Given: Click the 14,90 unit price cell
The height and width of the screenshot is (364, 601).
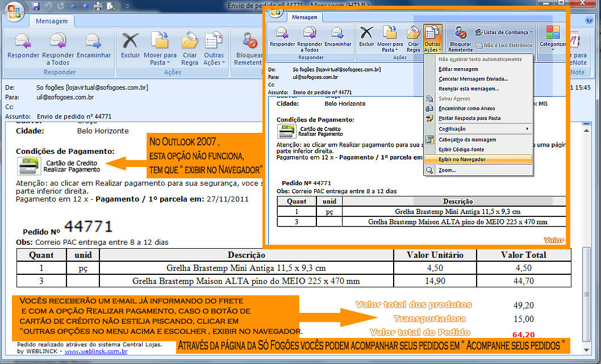Looking at the screenshot, I should tap(435, 281).
